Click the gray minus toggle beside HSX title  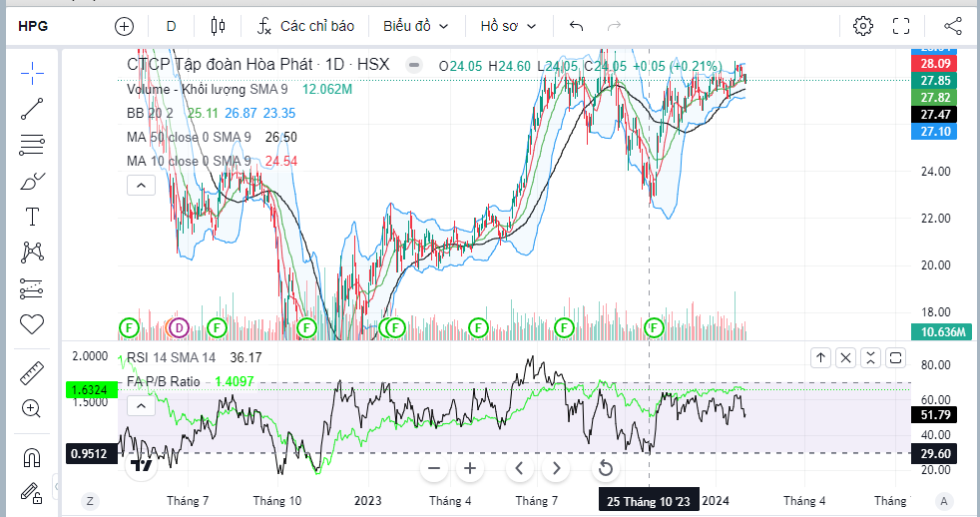414,65
